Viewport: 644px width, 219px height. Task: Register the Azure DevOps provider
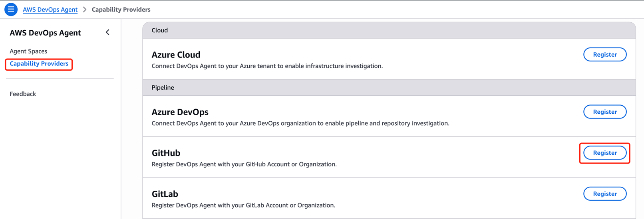604,112
